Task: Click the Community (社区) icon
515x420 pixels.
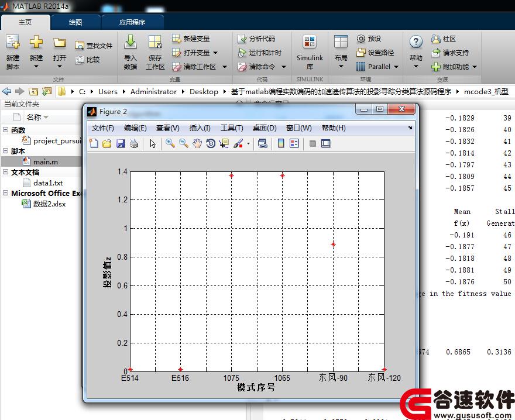Action: tap(436, 39)
